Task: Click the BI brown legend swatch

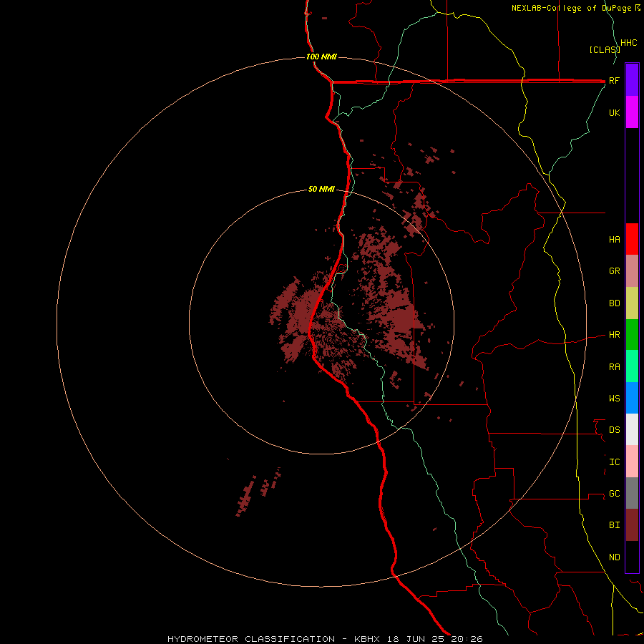Action: tap(632, 525)
